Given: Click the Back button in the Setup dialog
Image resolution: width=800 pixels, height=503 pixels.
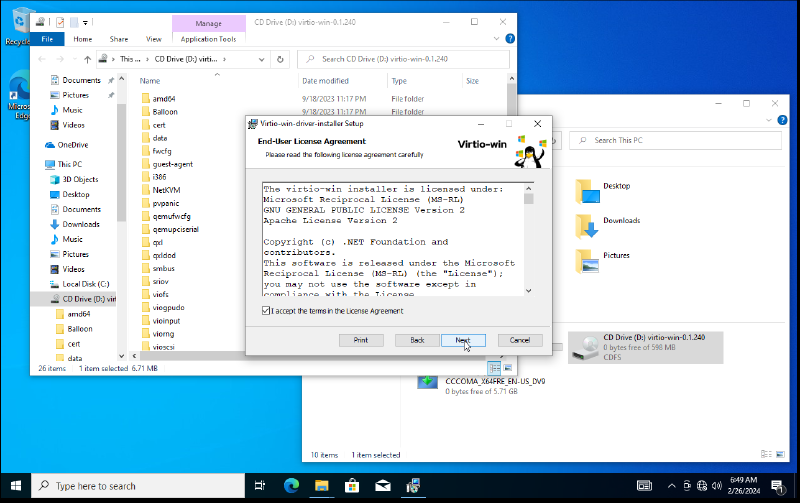Looking at the screenshot, I should [x=417, y=340].
